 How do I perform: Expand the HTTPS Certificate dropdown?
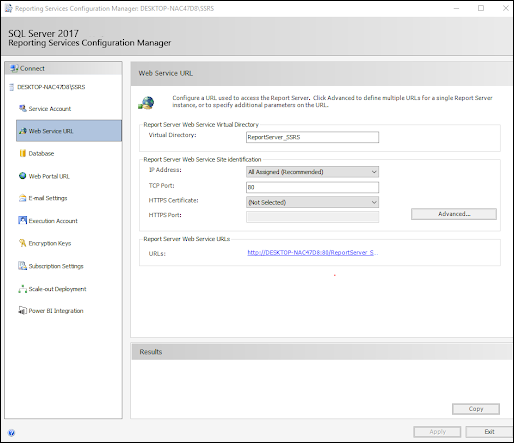(312, 202)
